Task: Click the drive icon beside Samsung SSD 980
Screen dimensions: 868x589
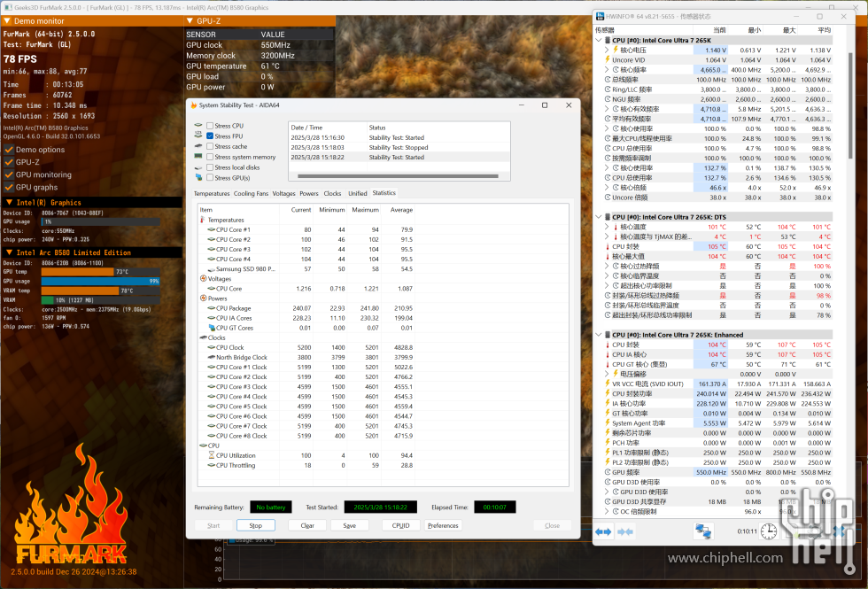Action: coord(212,269)
